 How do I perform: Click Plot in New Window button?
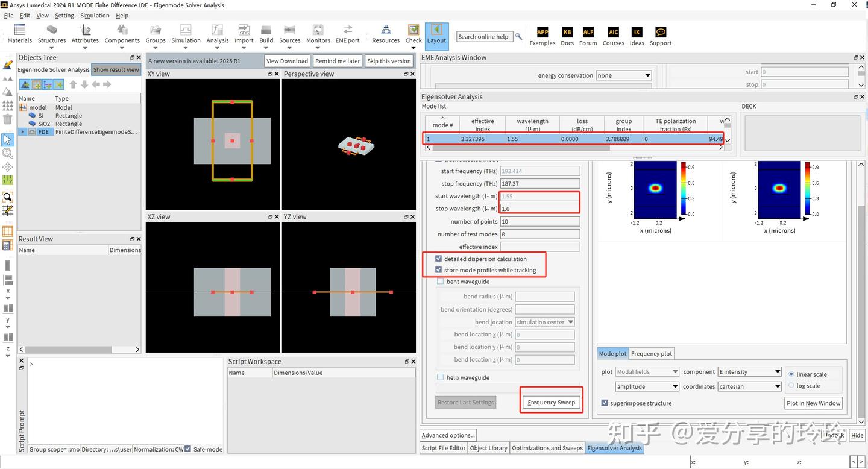coord(814,403)
